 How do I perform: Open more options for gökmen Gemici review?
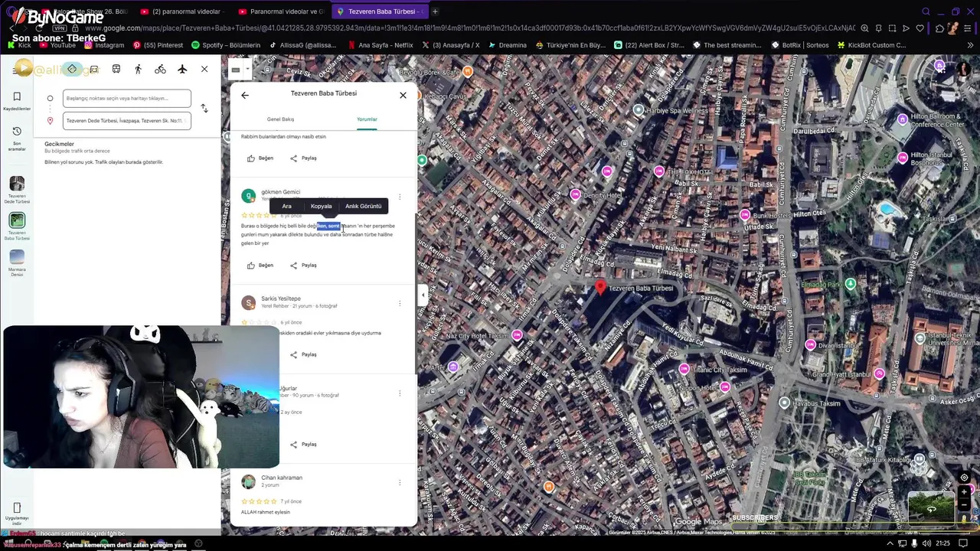[399, 197]
